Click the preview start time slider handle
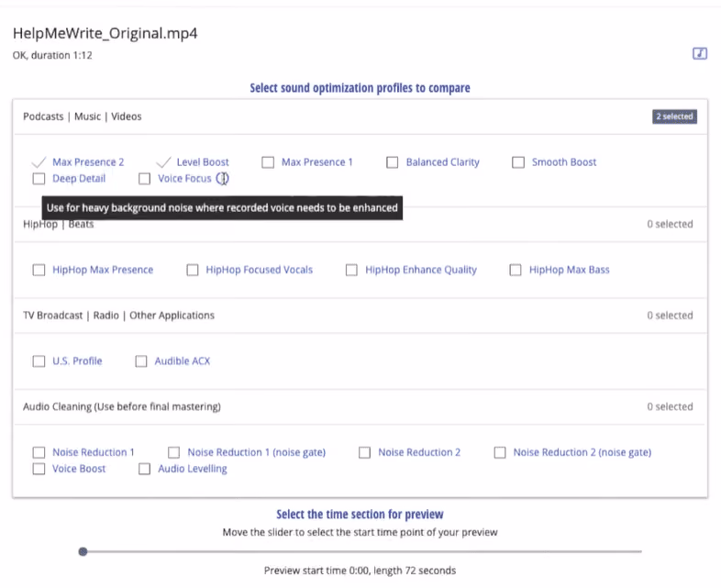Viewport: 721px width, 588px height. [83, 551]
